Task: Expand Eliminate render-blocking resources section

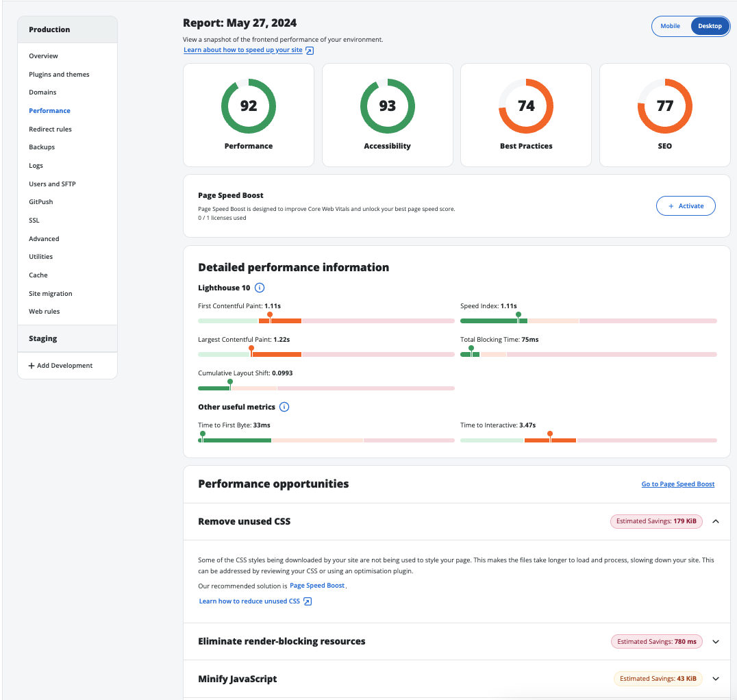Action: (716, 642)
